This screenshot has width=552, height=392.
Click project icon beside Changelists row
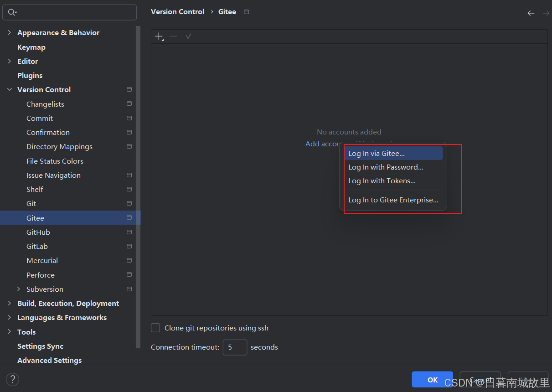pos(129,104)
